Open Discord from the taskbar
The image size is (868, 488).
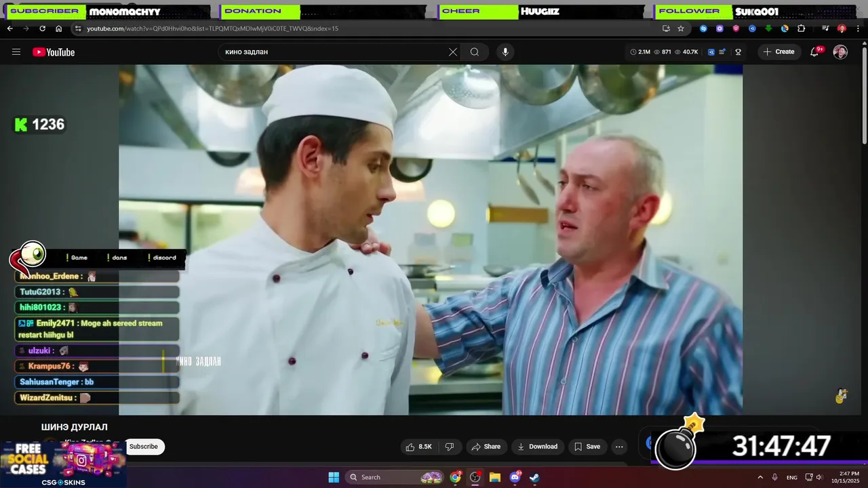(x=515, y=477)
